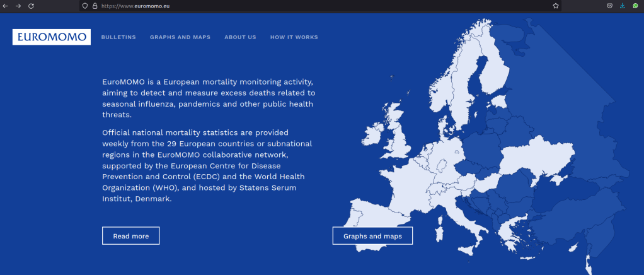Click the browser forward arrow
The width and height of the screenshot is (644, 275).
(18, 6)
